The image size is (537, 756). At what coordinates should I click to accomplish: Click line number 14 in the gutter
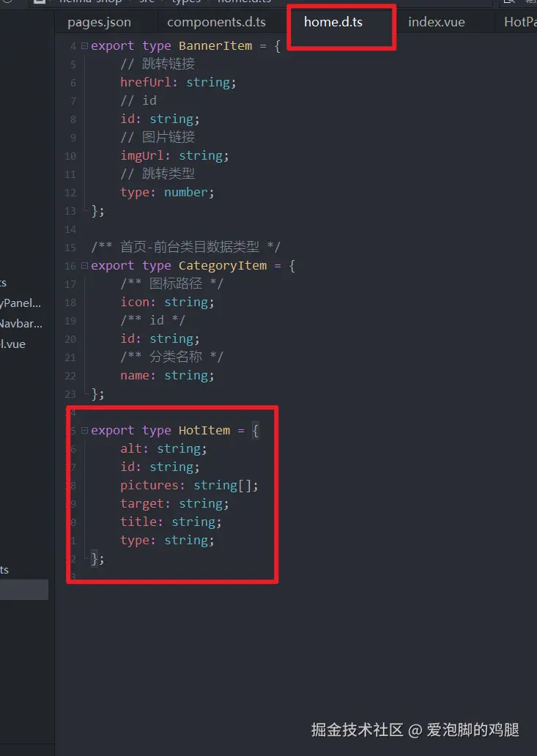[70, 229]
